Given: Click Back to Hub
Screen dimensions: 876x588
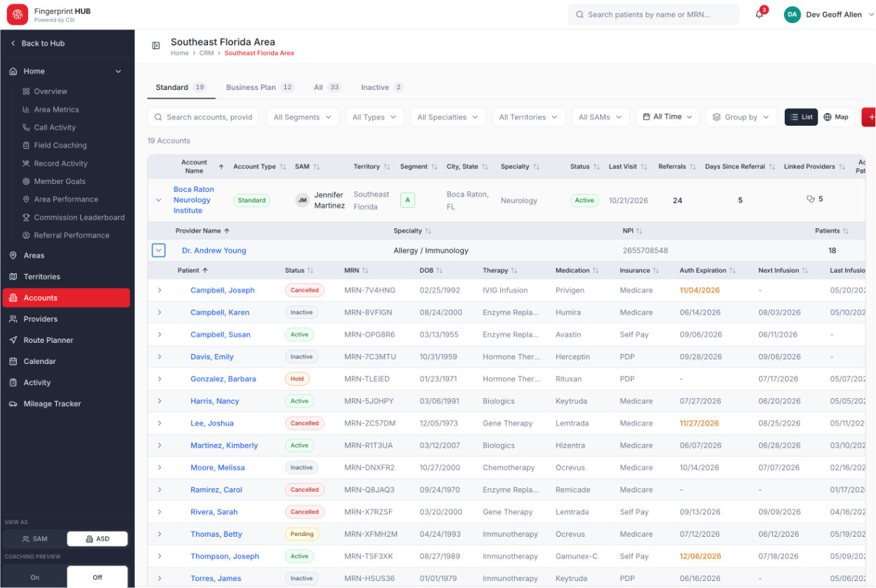Looking at the screenshot, I should (37, 44).
